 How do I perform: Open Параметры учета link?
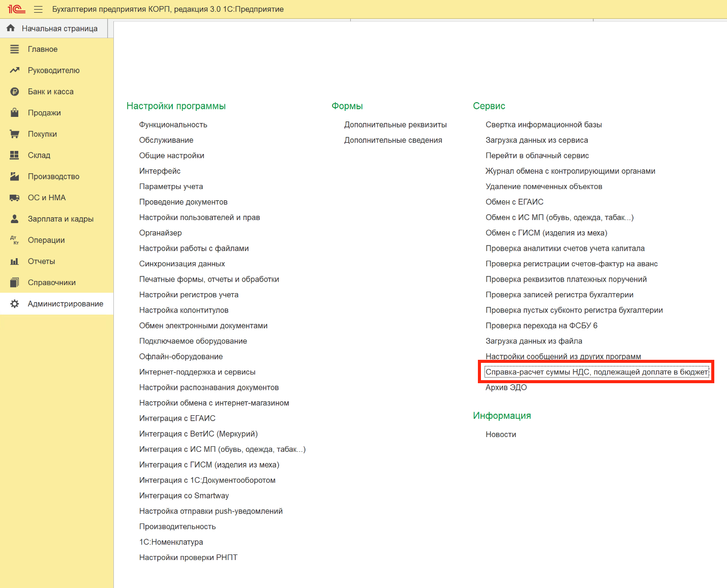pyautogui.click(x=171, y=187)
